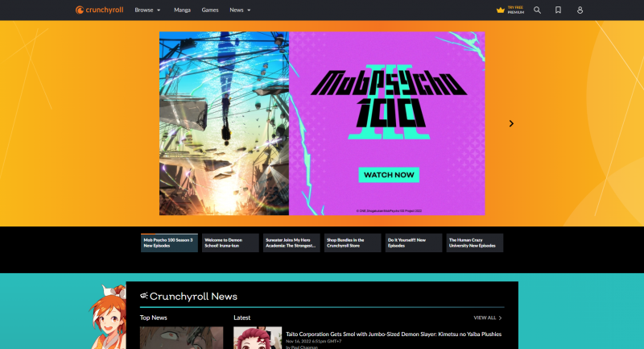Image resolution: width=644 pixels, height=349 pixels.
Task: Open the search icon
Action: pos(537,10)
